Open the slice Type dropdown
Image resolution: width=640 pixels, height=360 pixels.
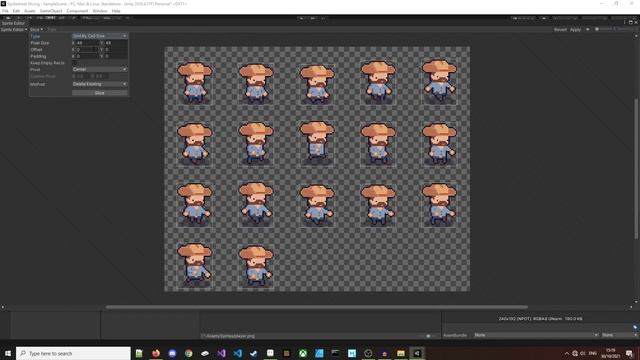100,36
